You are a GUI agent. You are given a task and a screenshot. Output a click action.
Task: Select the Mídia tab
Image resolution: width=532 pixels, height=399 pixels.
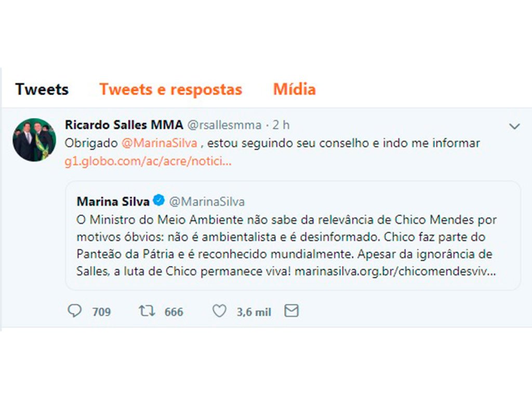[294, 89]
